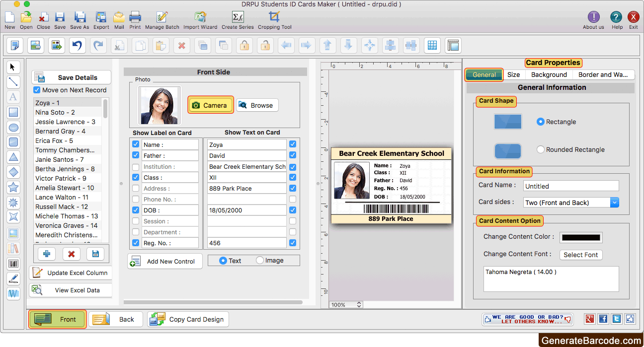Click the Redo arrow icon

pos(98,46)
